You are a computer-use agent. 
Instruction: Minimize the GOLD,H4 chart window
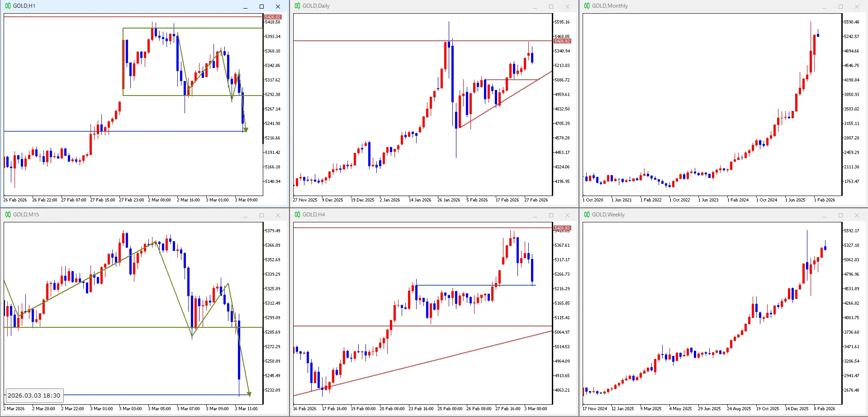(535, 215)
